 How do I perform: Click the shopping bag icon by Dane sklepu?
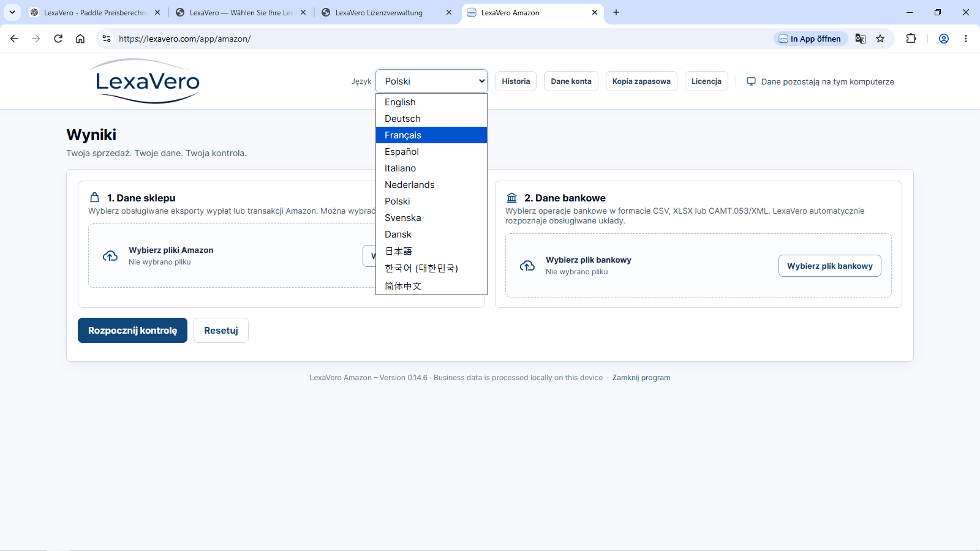click(x=94, y=197)
